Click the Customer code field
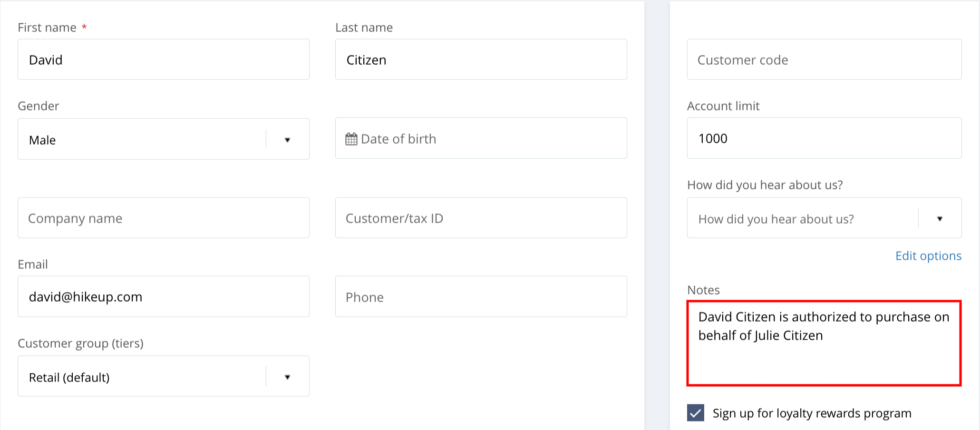980x430 pixels. 824,59
